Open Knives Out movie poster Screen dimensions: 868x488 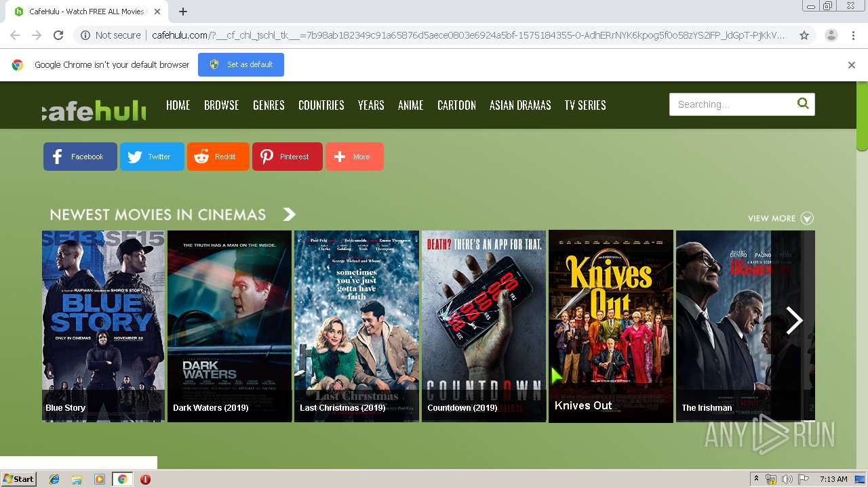611,326
